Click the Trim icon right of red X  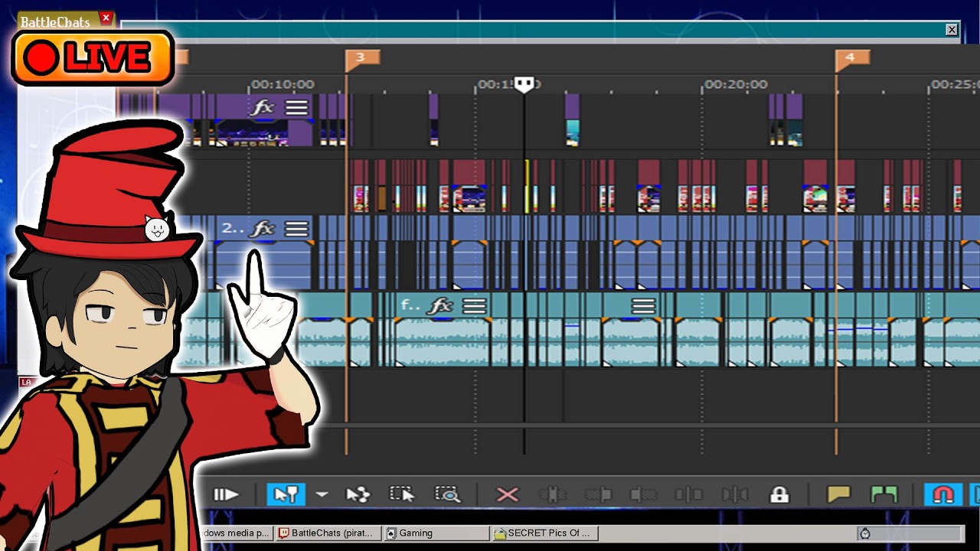(552, 494)
